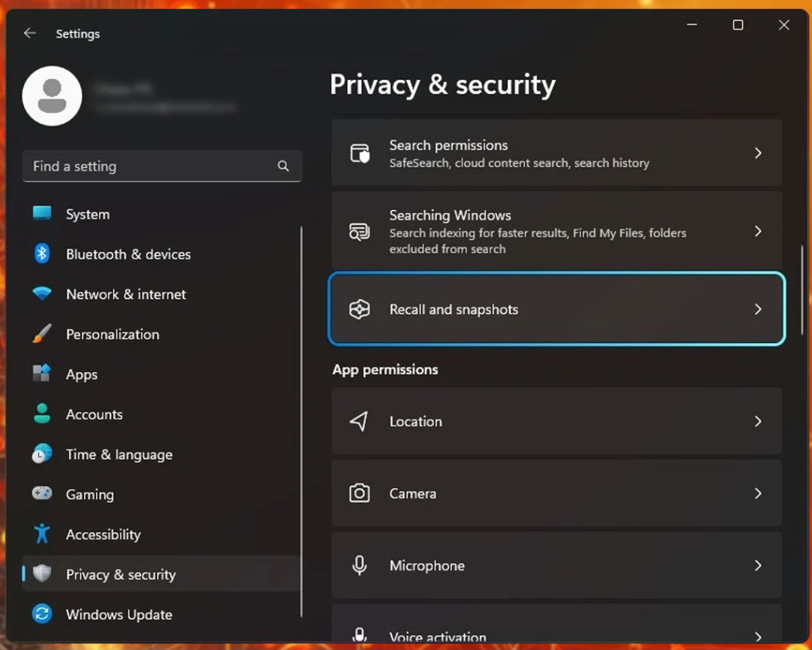Viewport: 812px width, 650px height.
Task: Open Voice activation permission
Action: point(556,624)
